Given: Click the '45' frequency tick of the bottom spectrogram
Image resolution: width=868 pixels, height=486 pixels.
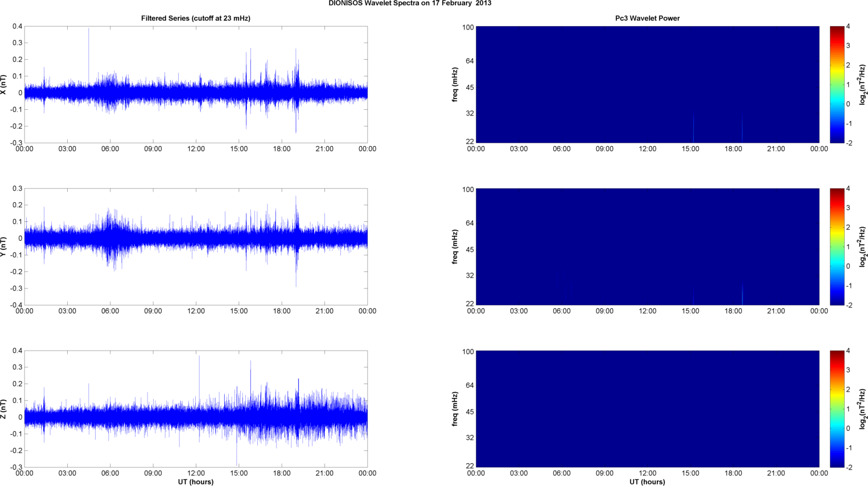Looking at the screenshot, I should click(470, 412).
